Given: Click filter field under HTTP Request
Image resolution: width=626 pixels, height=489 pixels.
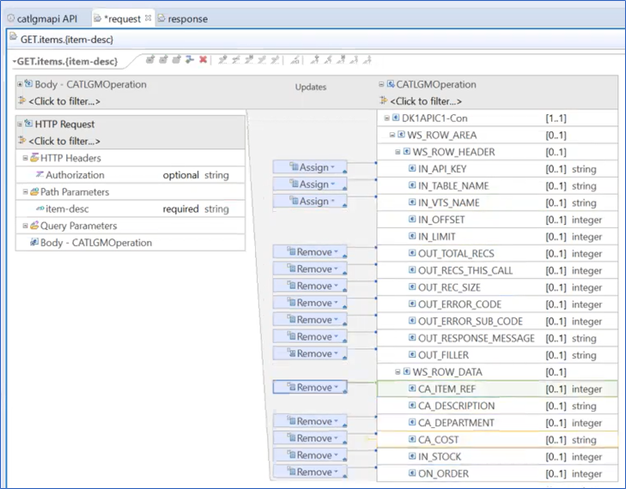Looking at the screenshot, I should pyautogui.click(x=64, y=141).
